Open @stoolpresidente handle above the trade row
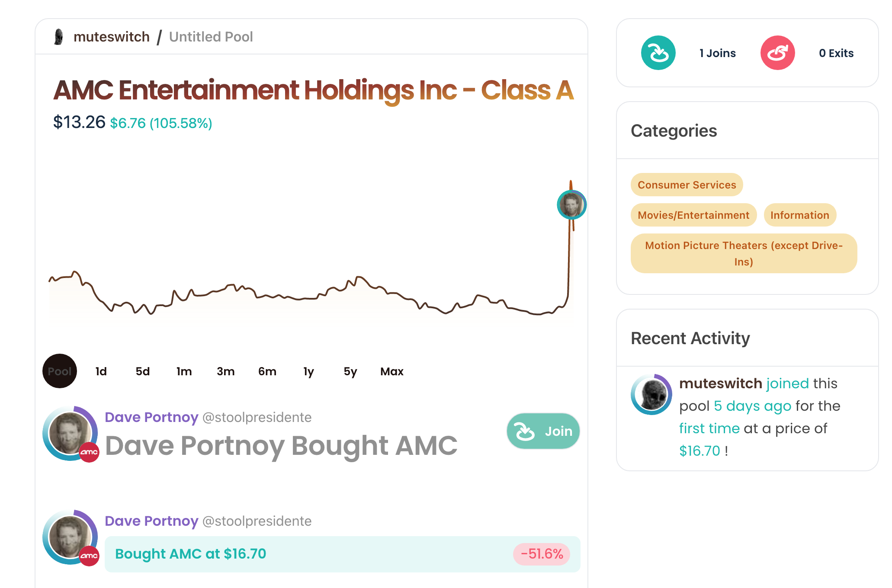Screen dimensions: 892x588 (x=257, y=521)
